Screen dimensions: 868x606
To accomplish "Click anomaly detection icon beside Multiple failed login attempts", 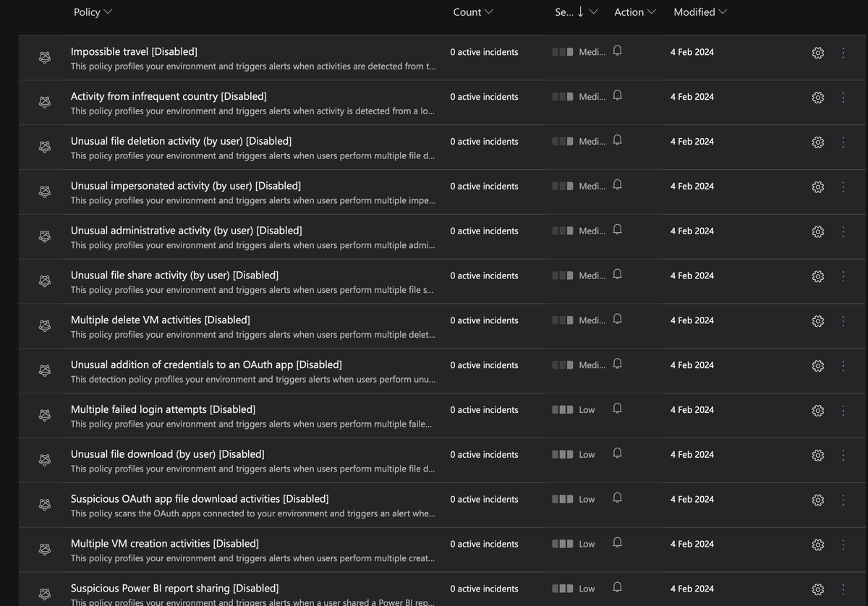I will (45, 415).
